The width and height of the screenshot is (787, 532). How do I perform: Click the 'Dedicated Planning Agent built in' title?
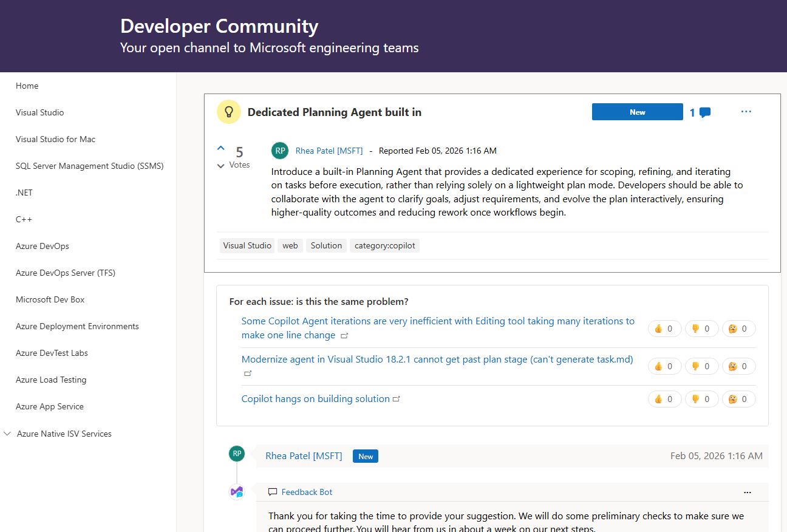pyautogui.click(x=335, y=112)
